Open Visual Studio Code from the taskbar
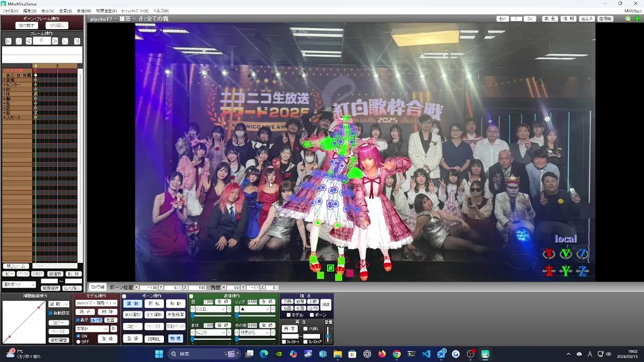 [426, 354]
